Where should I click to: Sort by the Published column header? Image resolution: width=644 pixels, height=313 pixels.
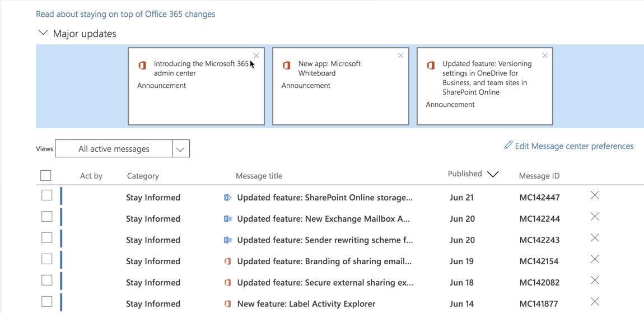coord(465,174)
